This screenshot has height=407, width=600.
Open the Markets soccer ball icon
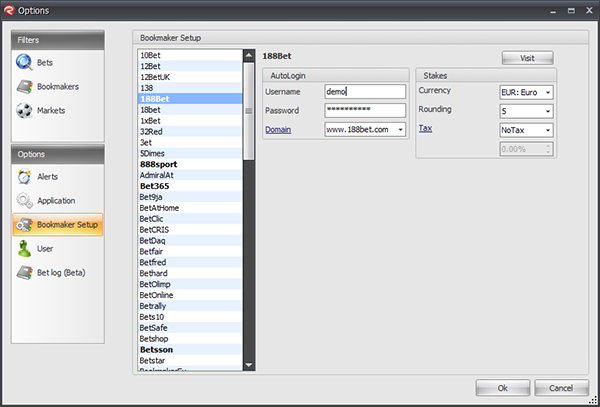pyautogui.click(x=24, y=110)
